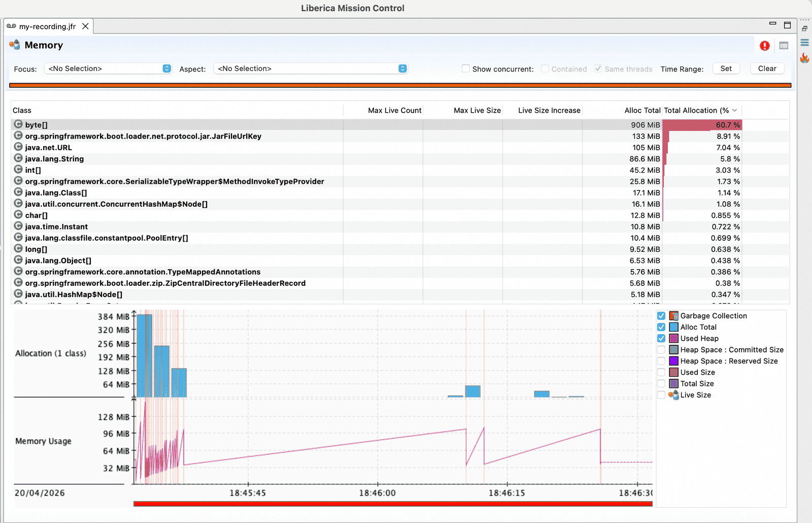Screen dimensions: 812x523
Task: Click the class icon beside long[]
Action: pos(18,249)
